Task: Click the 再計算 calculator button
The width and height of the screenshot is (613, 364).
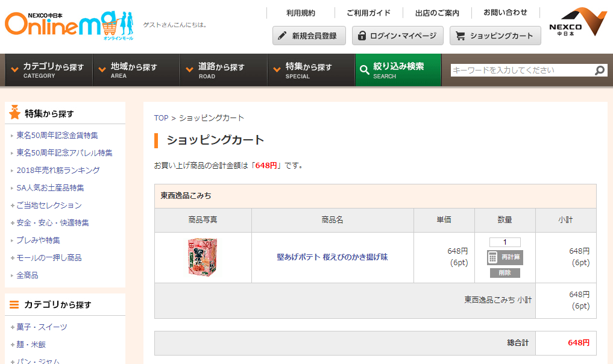Action: (x=505, y=257)
